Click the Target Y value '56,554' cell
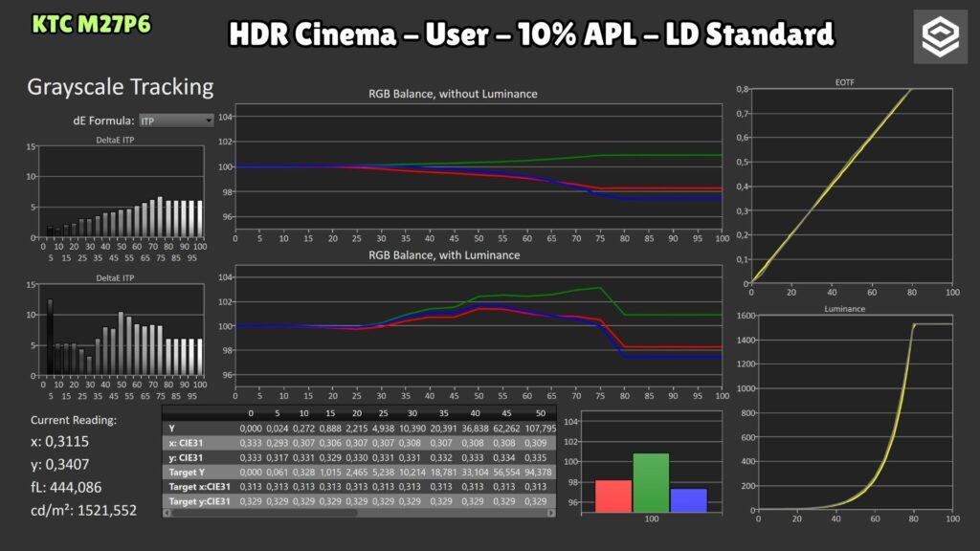The height and width of the screenshot is (551, 980). (x=506, y=473)
